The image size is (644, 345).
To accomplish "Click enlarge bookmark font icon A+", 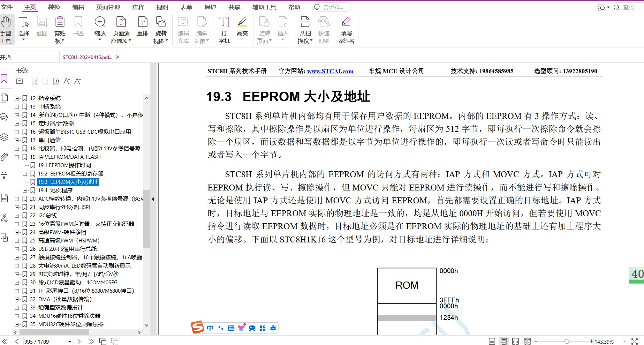I will (x=67, y=81).
